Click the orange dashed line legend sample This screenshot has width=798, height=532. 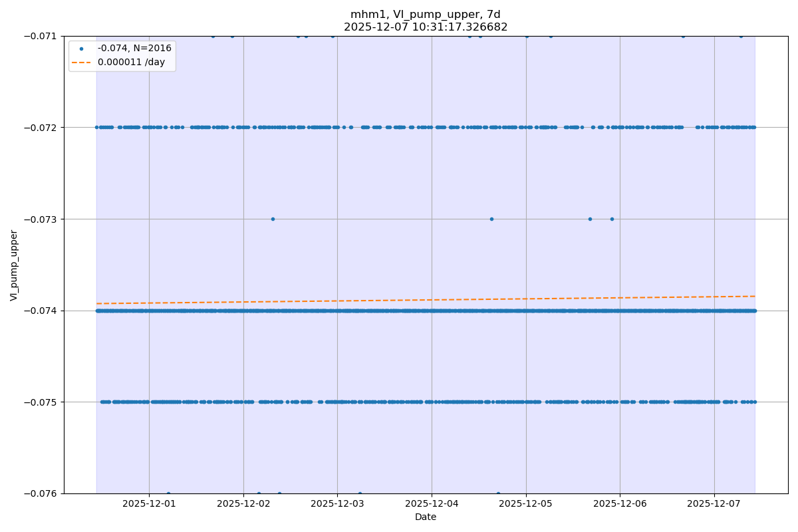pos(82,62)
